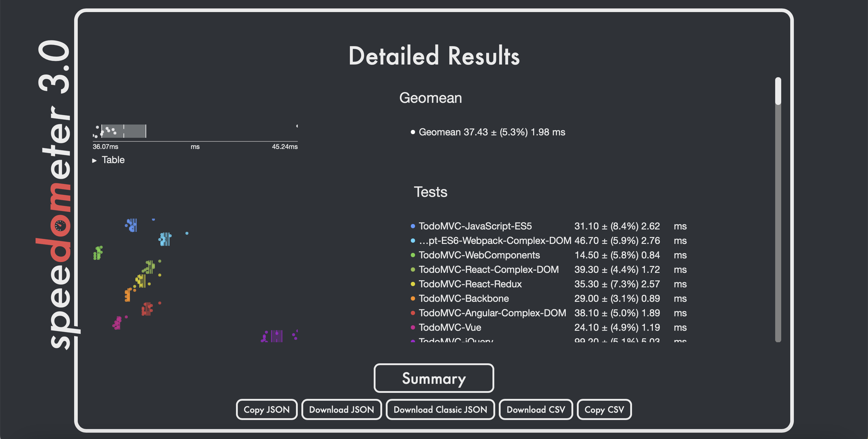
Task: Download Classic JSON results
Action: click(440, 409)
